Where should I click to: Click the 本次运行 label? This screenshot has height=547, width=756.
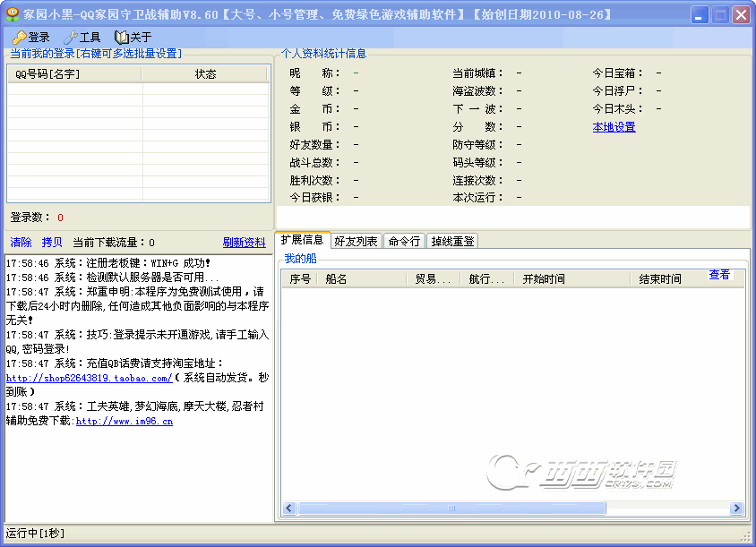(x=477, y=198)
